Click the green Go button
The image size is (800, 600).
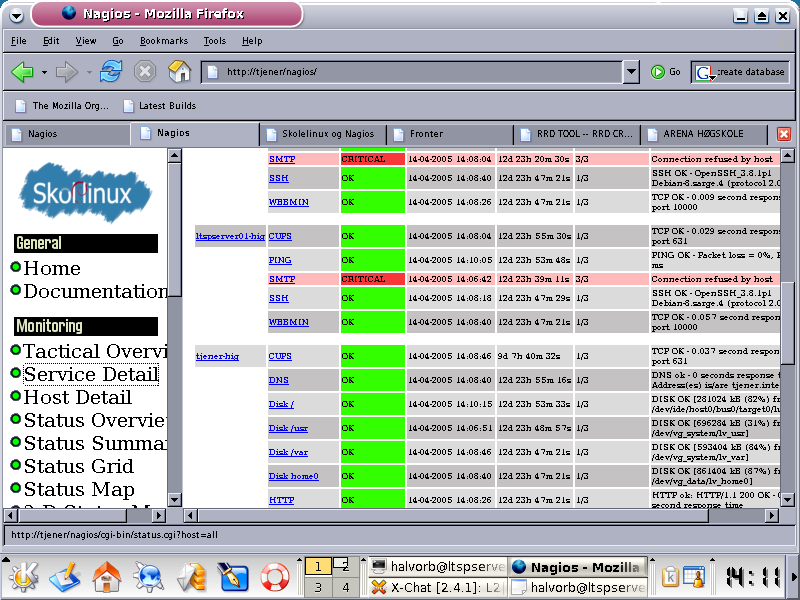click(666, 72)
